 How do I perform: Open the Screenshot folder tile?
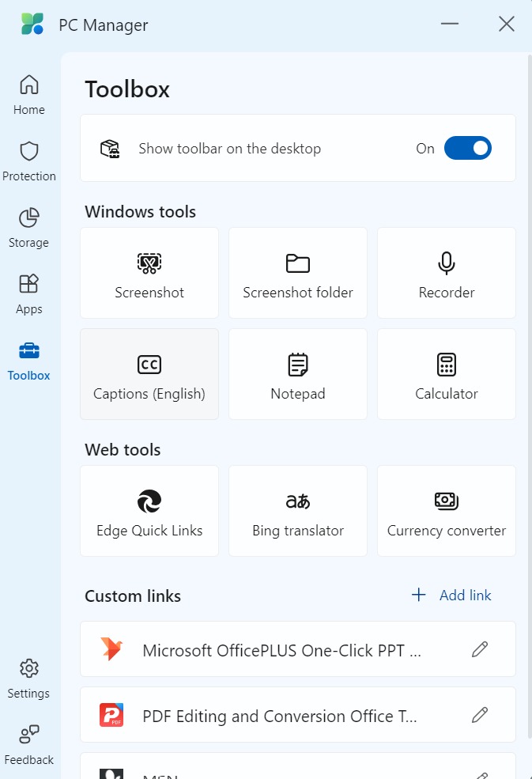click(x=298, y=273)
